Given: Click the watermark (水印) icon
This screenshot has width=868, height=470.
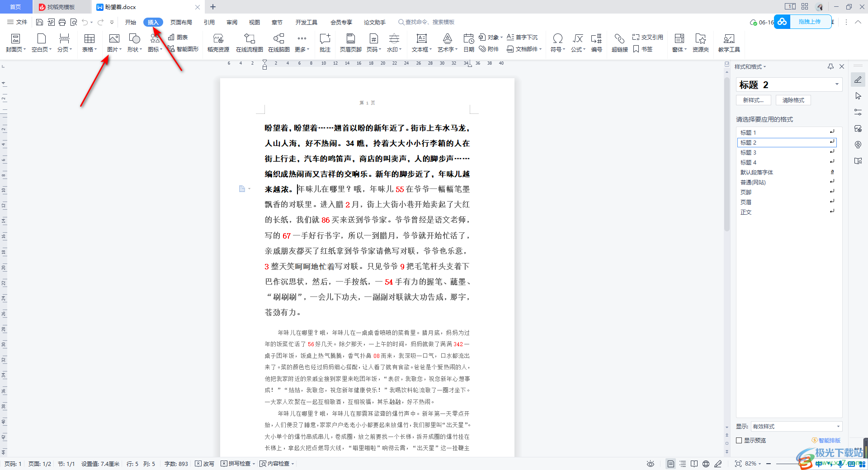Looking at the screenshot, I should [x=394, y=39].
